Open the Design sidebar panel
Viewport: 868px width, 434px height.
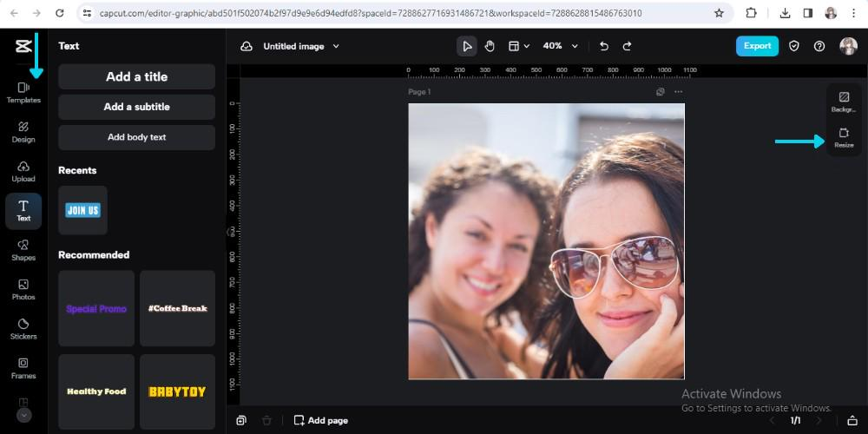coord(23,132)
